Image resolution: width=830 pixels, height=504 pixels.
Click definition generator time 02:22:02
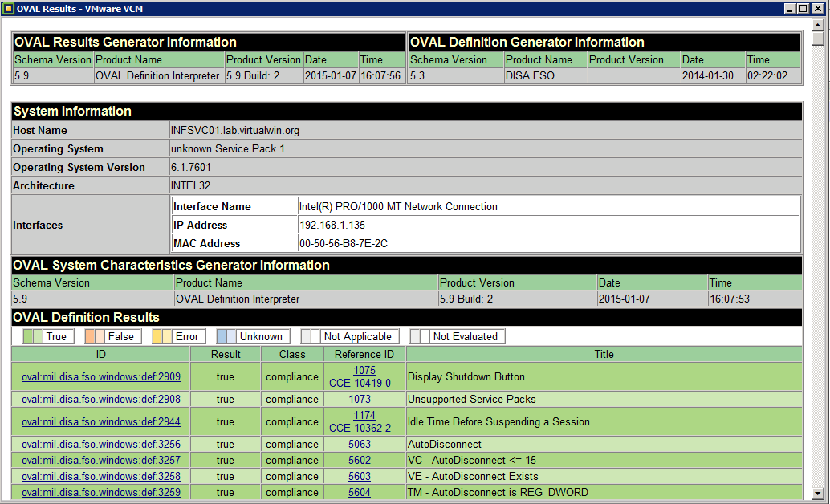click(x=767, y=75)
